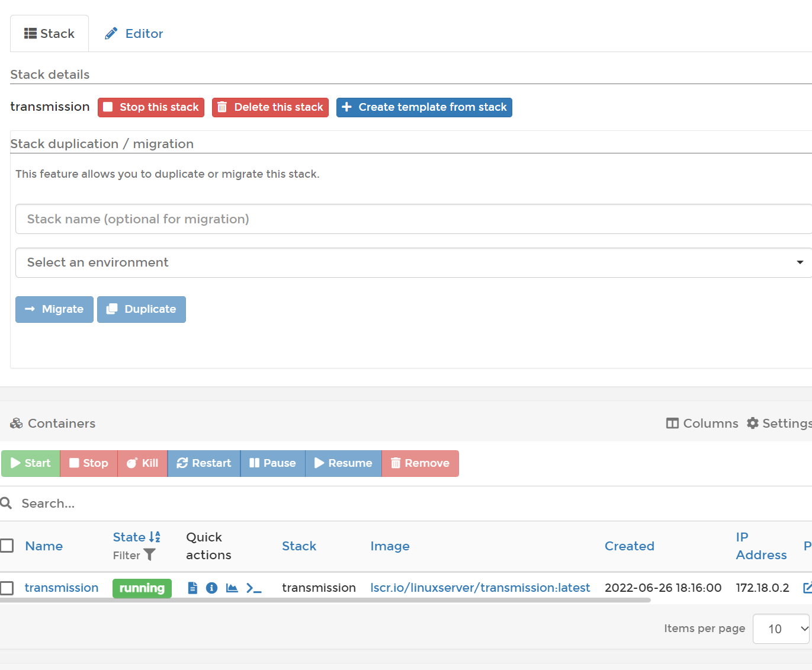The height and width of the screenshot is (670, 812).
Task: Click the Containers cubes icon
Action: click(x=17, y=424)
